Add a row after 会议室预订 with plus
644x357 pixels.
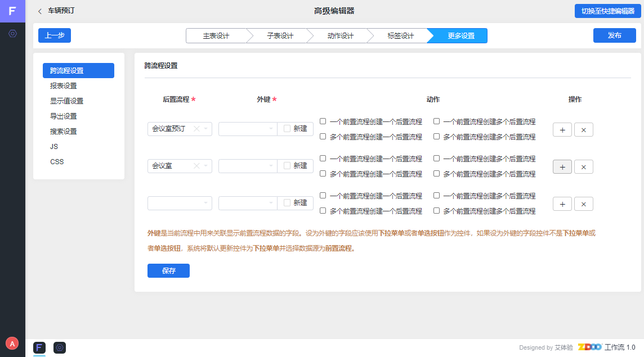[x=562, y=130]
